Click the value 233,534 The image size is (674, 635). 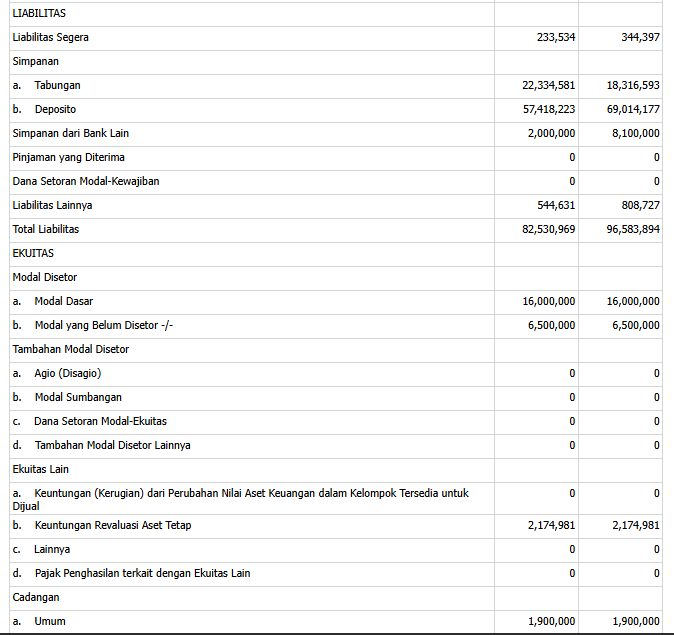click(x=555, y=37)
